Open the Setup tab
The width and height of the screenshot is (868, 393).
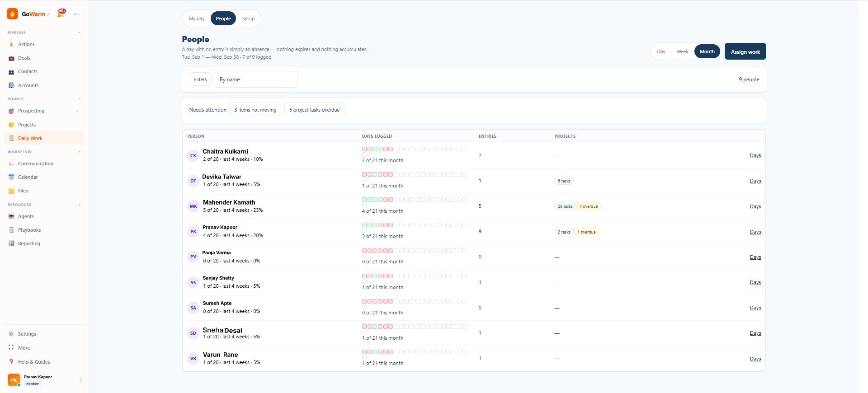click(x=248, y=19)
